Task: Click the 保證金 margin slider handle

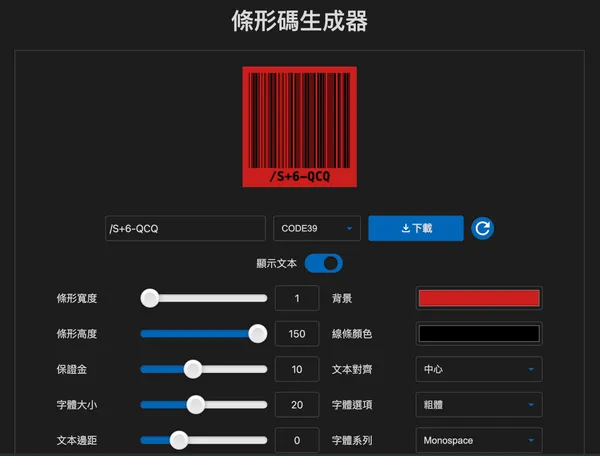Action: pos(193,369)
